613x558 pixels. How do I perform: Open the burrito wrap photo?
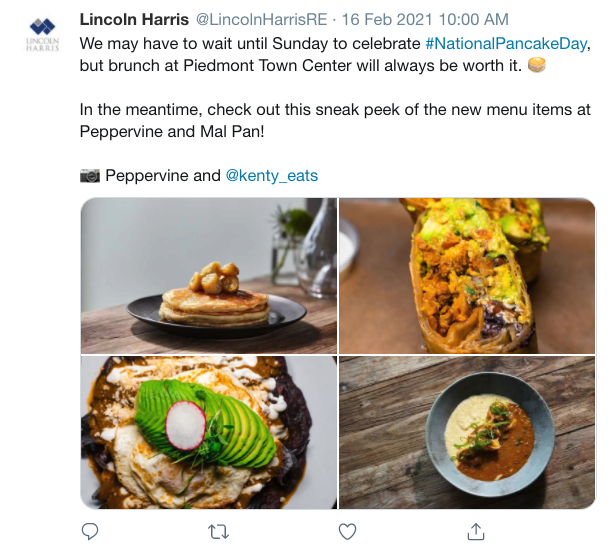click(x=468, y=275)
